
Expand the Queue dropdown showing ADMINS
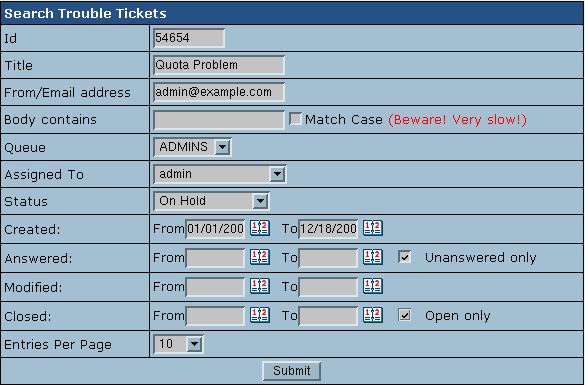point(193,147)
